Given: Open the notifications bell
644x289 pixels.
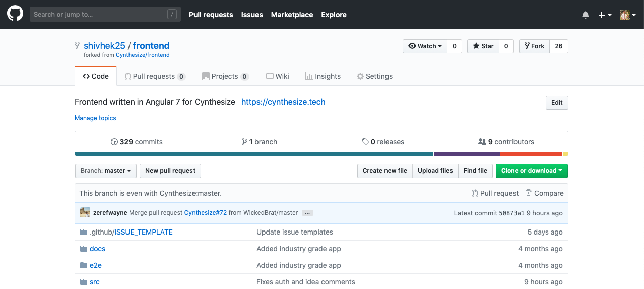Looking at the screenshot, I should (x=586, y=15).
